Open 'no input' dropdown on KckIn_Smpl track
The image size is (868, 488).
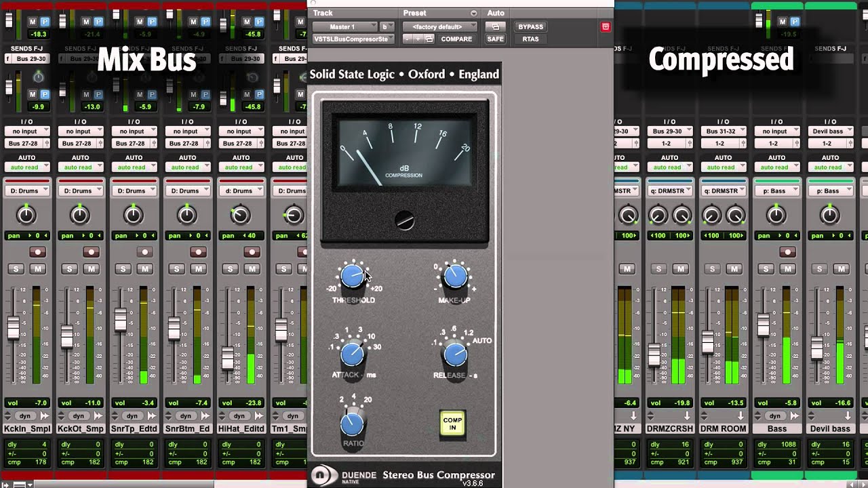(x=26, y=131)
